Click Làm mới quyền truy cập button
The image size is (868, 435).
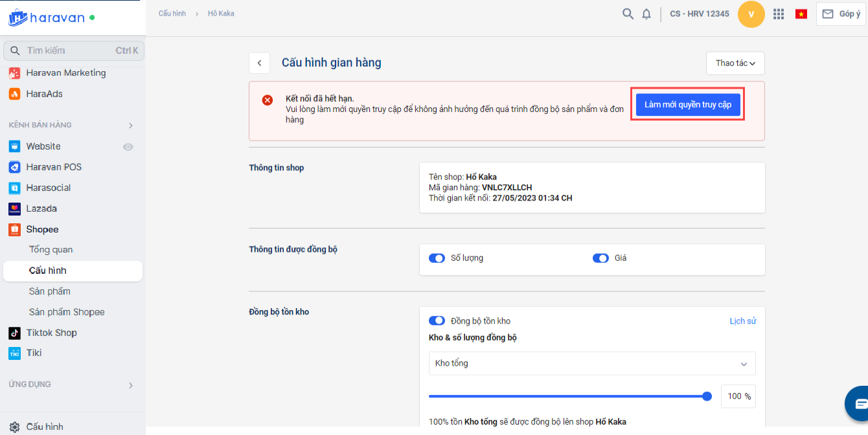pyautogui.click(x=688, y=104)
